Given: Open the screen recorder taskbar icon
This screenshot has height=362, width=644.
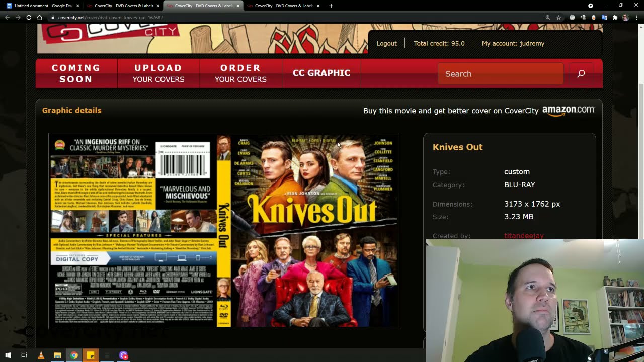Looking at the screenshot, I should coord(124,355).
